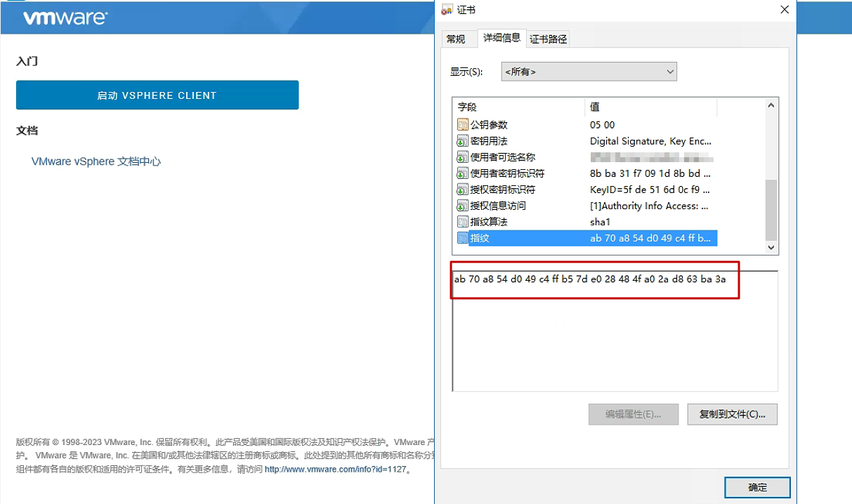This screenshot has height=504, width=852.
Task: Click the value 05 00
Action: point(603,125)
